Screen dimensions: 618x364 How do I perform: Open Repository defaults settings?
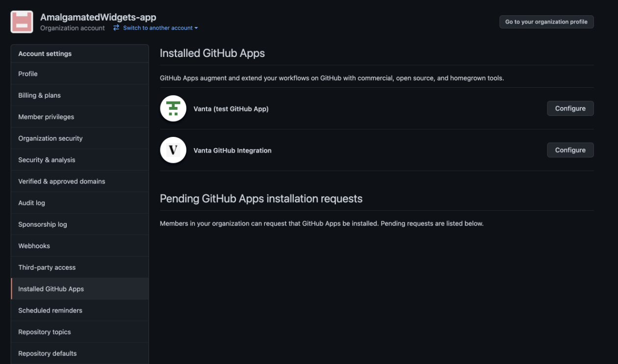pyautogui.click(x=79, y=353)
